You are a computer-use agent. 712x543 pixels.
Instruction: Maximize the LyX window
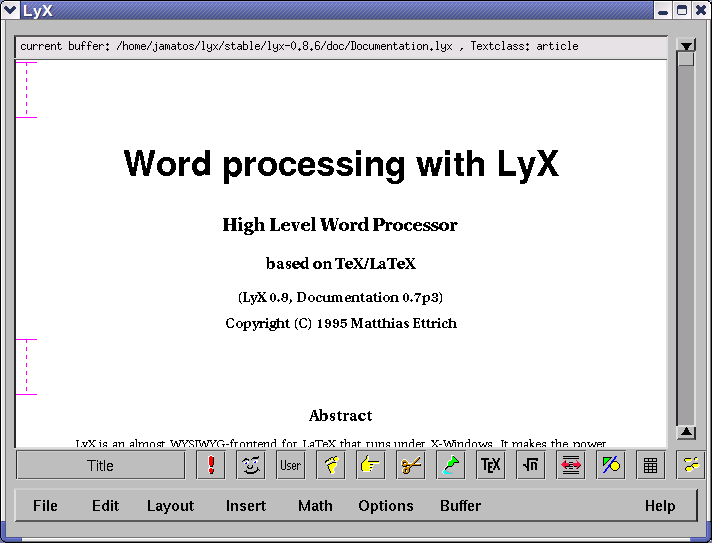(x=682, y=10)
